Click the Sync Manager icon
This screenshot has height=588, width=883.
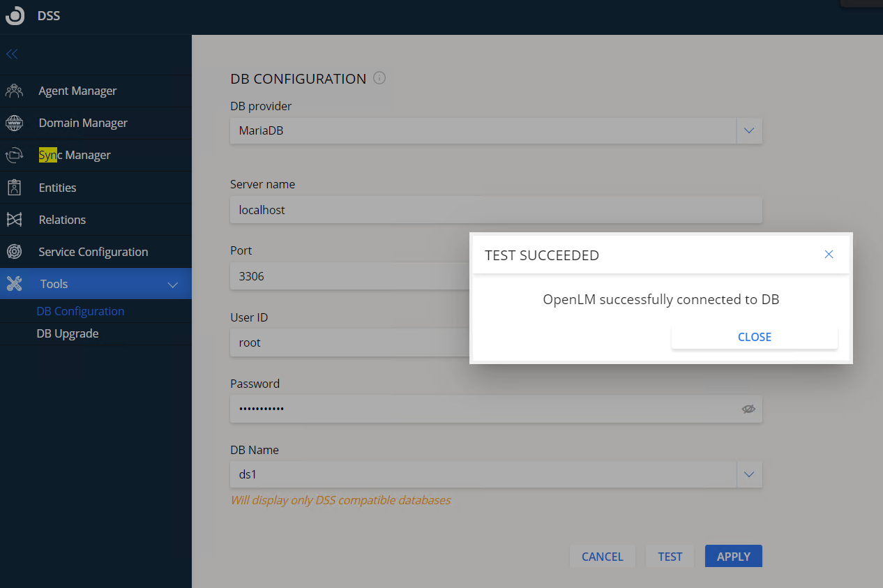14,156
